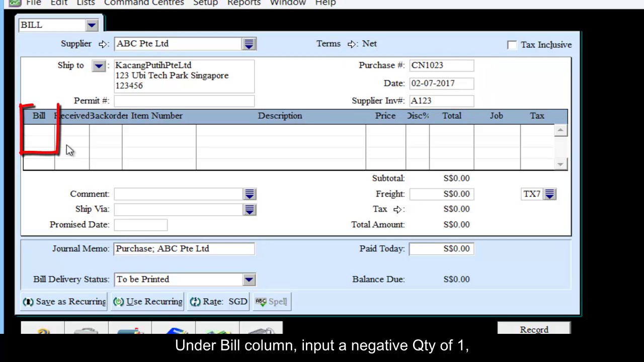
Task: Click the Job column header
Action: coord(497,116)
